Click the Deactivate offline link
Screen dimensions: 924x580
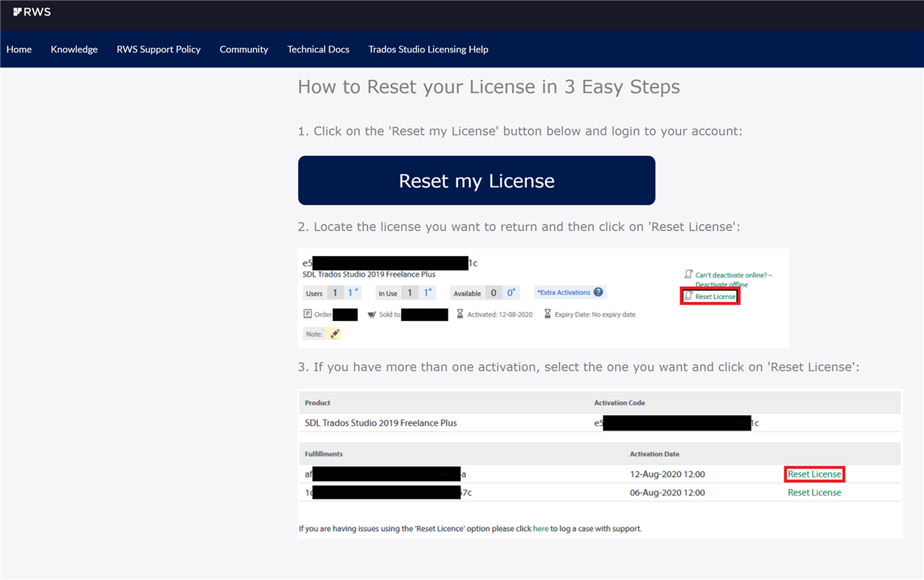(721, 284)
